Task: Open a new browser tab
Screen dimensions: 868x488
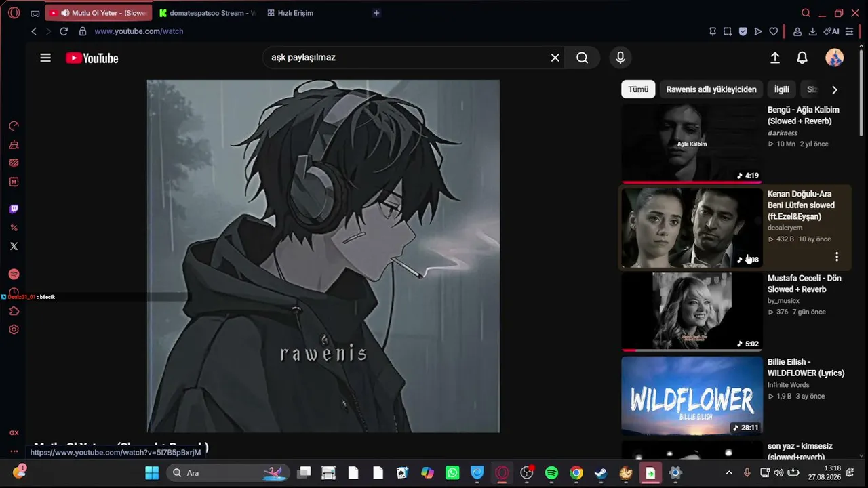Action: coord(376,13)
